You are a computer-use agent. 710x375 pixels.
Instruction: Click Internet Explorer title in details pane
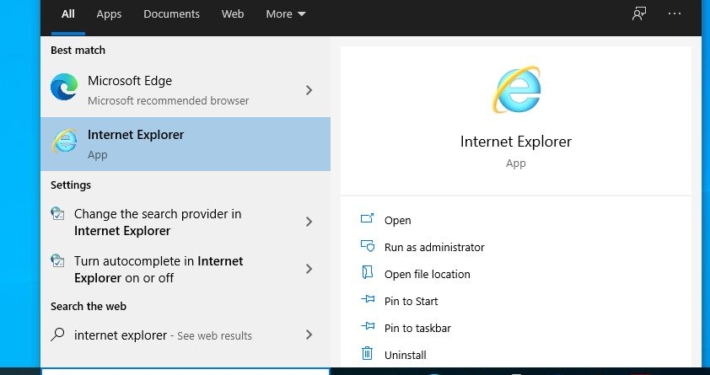tap(516, 142)
